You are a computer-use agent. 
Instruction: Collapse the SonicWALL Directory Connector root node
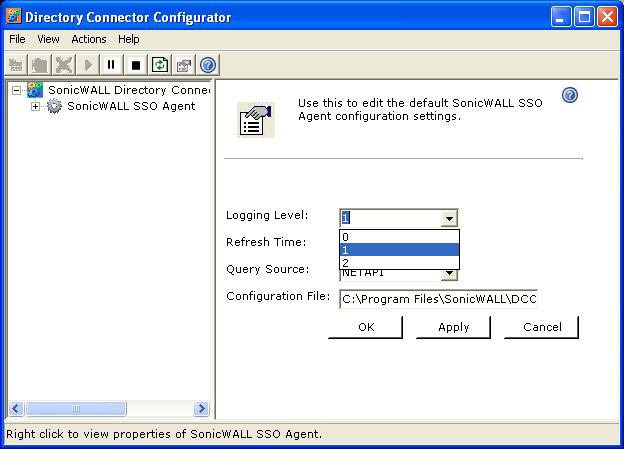click(x=16, y=90)
